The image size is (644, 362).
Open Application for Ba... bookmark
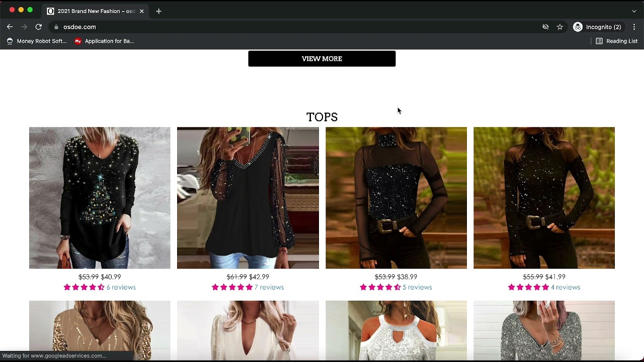104,41
